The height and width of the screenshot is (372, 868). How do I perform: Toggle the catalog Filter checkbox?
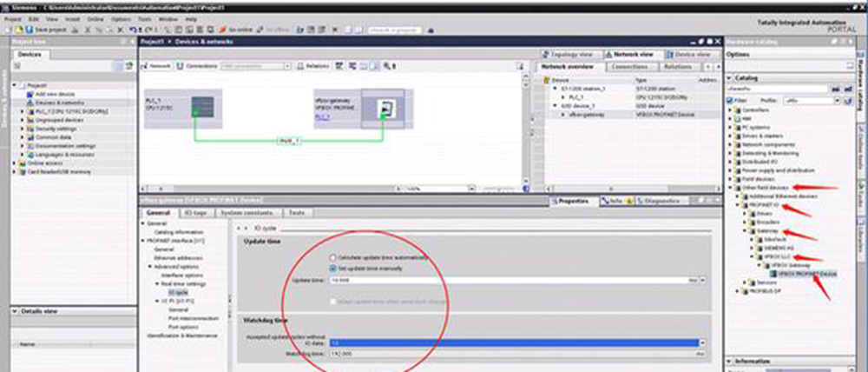tap(730, 101)
